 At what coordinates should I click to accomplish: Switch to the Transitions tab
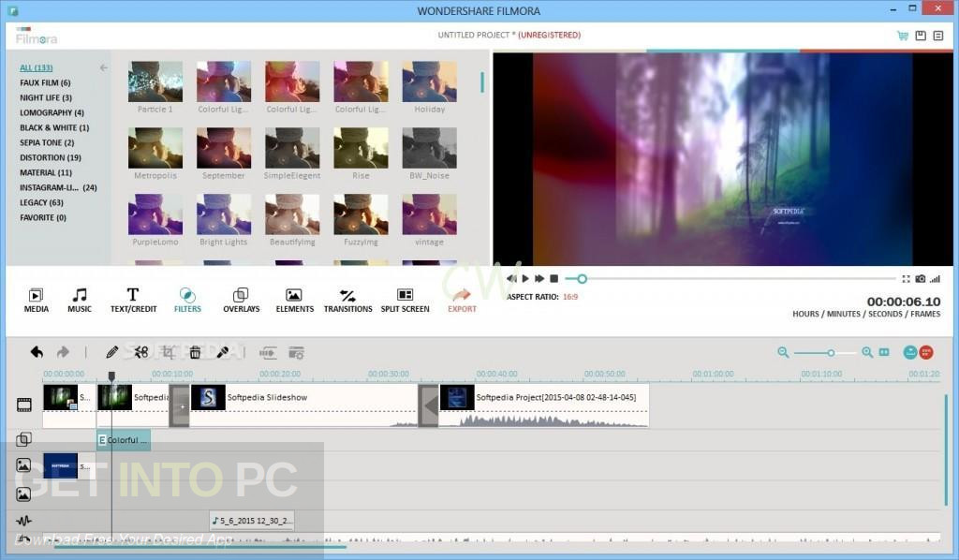tap(347, 301)
